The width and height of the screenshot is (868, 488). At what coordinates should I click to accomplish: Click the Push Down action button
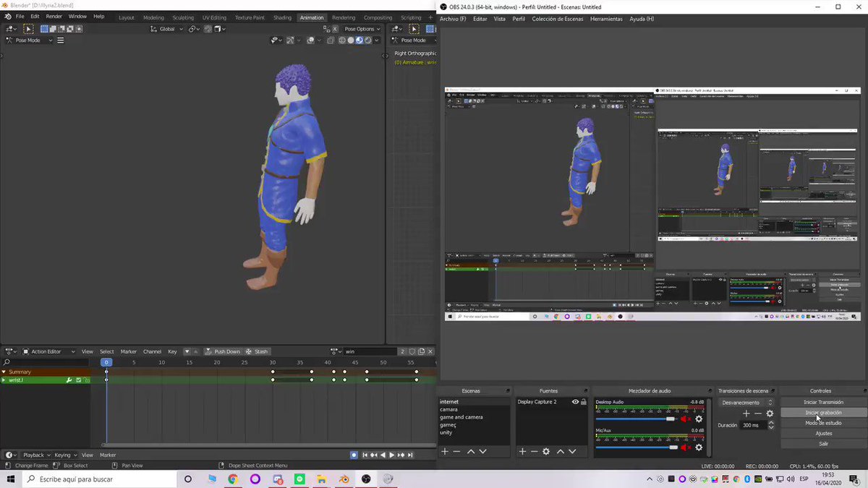(x=222, y=351)
